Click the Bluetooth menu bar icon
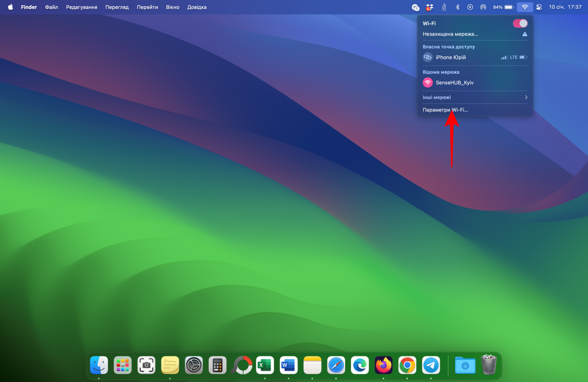 [457, 7]
